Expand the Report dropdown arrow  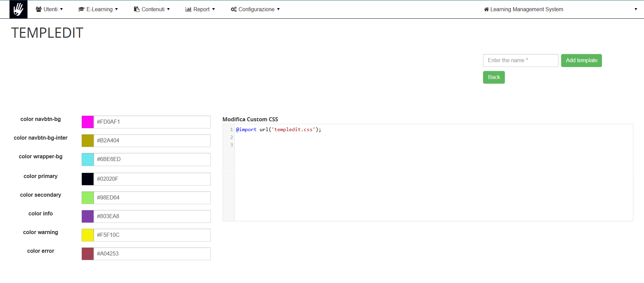(x=214, y=9)
